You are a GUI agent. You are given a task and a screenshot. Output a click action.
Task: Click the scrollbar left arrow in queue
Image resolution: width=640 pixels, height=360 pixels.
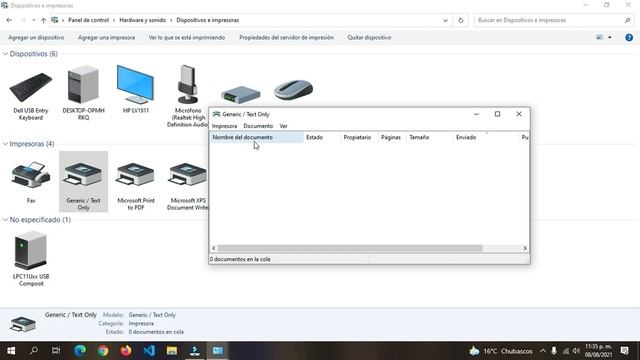pyautogui.click(x=213, y=248)
